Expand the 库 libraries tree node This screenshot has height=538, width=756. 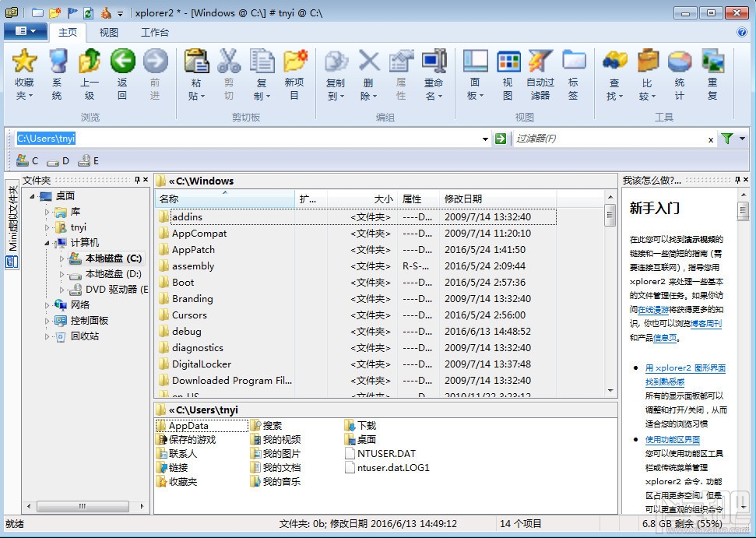(x=47, y=212)
